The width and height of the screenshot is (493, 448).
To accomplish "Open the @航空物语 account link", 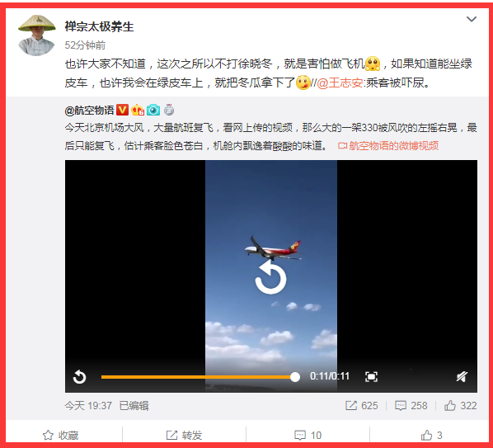I will (89, 110).
